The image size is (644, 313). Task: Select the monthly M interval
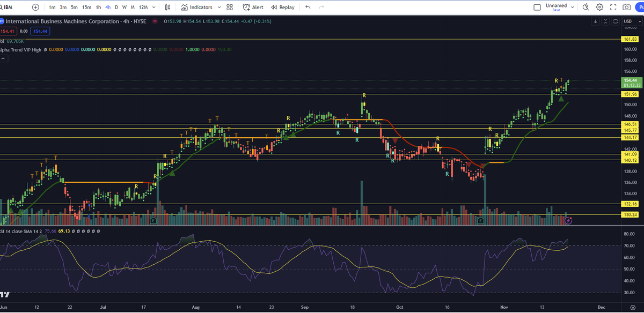pyautogui.click(x=132, y=8)
